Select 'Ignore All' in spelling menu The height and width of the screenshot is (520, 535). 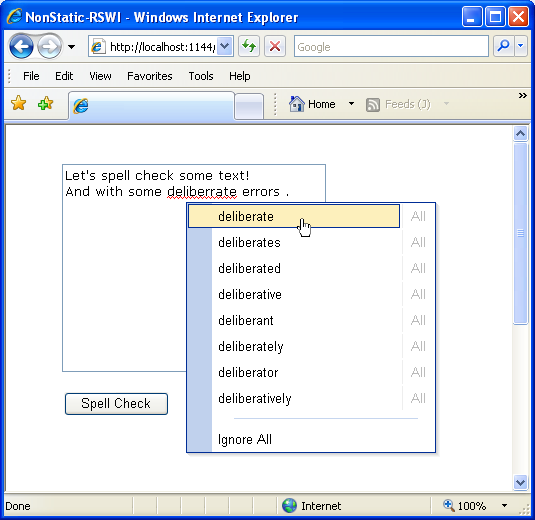pos(245,439)
